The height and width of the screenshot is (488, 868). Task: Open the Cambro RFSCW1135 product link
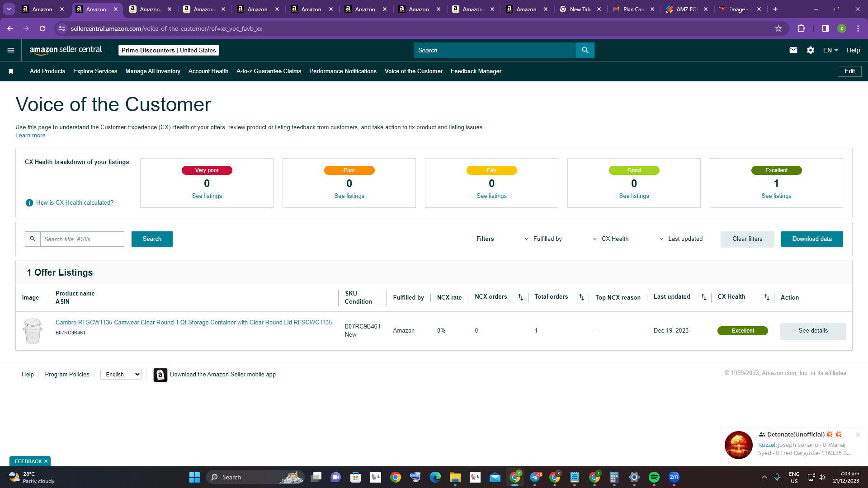tap(193, 323)
